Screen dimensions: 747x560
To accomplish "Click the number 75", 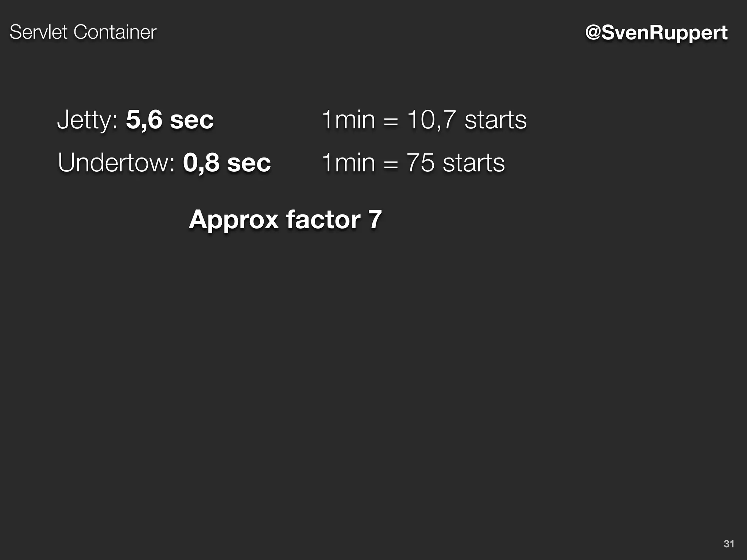I will click(x=420, y=163).
